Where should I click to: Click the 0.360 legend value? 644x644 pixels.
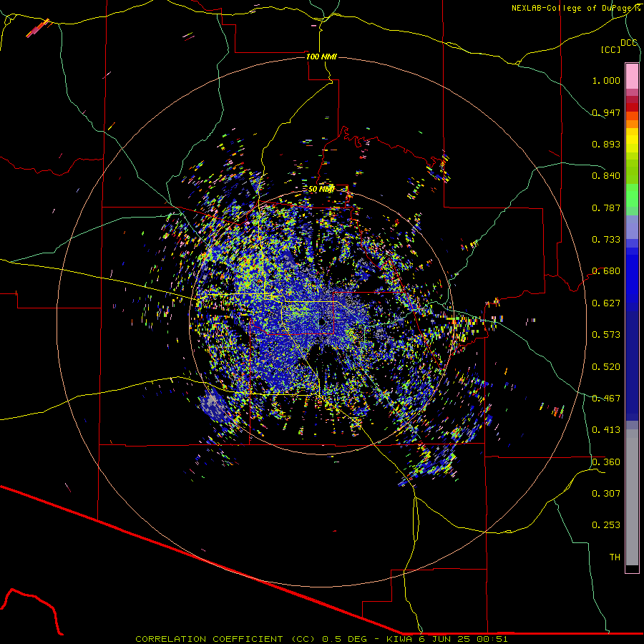click(x=606, y=462)
